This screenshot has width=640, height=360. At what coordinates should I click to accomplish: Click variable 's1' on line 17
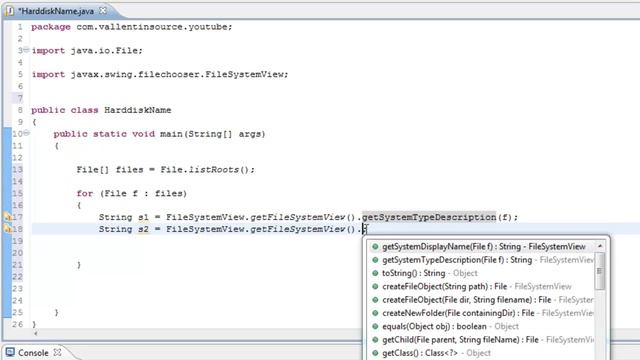coord(143,217)
